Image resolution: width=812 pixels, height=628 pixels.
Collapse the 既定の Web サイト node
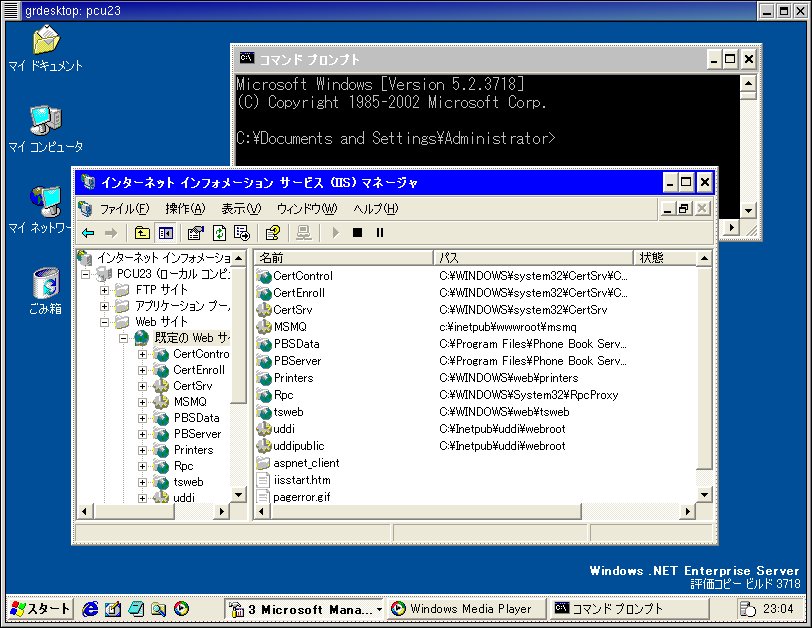[x=123, y=339]
